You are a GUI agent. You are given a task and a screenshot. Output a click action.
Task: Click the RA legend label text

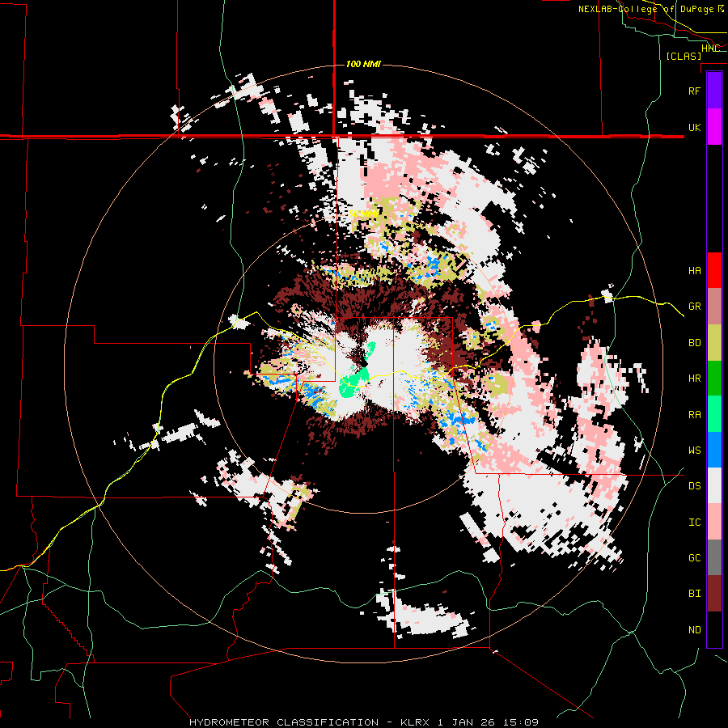(694, 415)
